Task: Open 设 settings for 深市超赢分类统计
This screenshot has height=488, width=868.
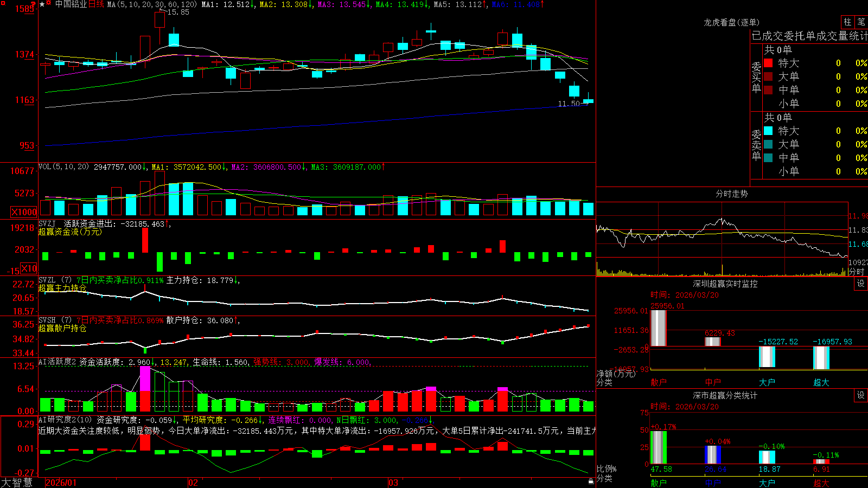Action: coord(861,395)
